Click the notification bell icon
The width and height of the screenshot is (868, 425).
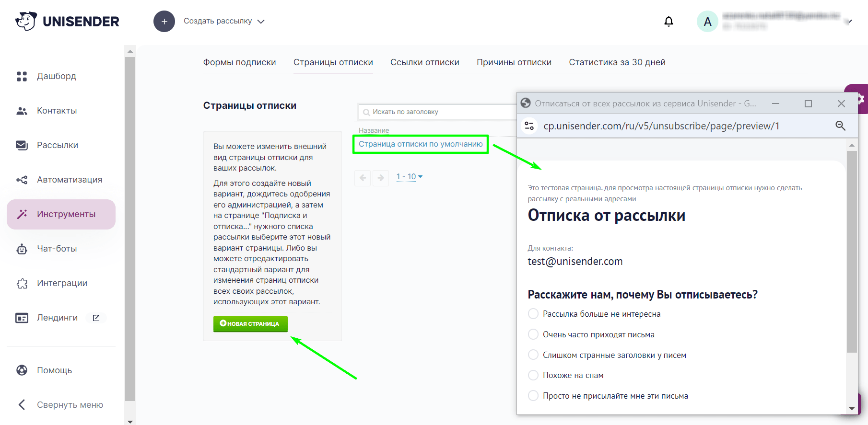669,21
